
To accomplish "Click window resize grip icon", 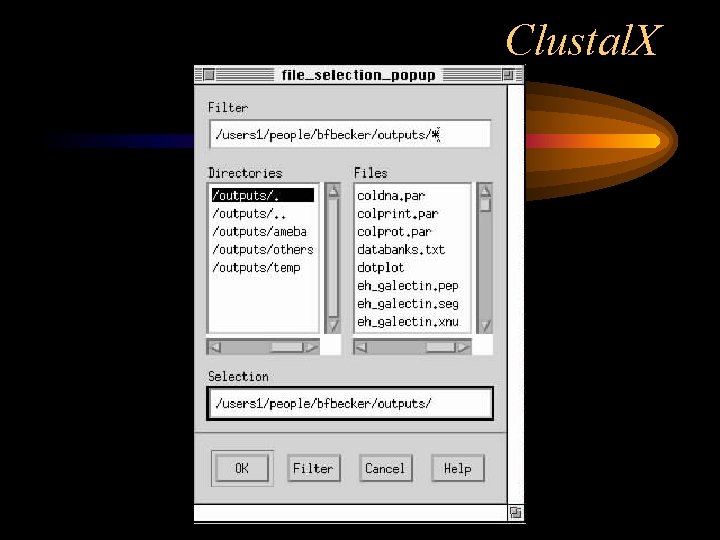I will click(515, 512).
